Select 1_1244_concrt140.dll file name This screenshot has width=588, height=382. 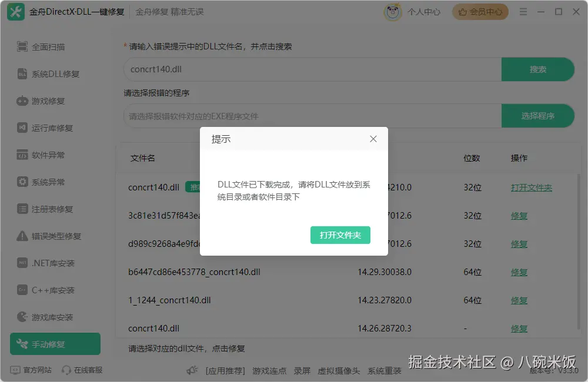coord(169,300)
